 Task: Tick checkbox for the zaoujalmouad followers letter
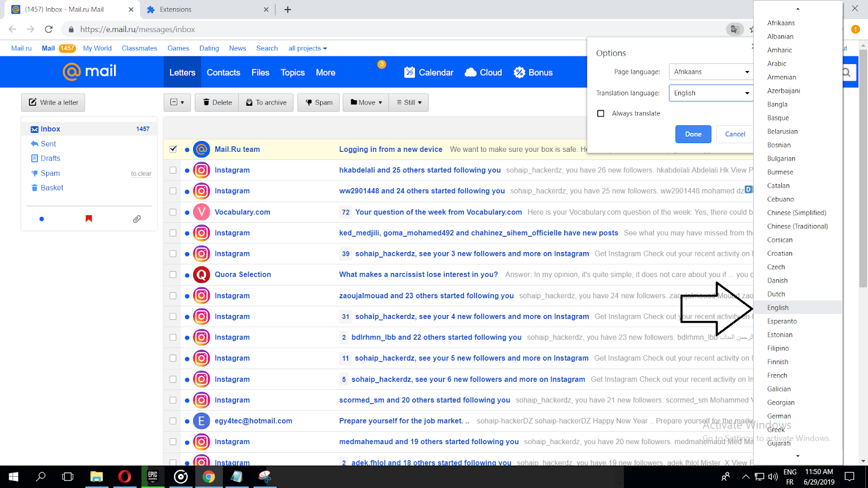[173, 296]
